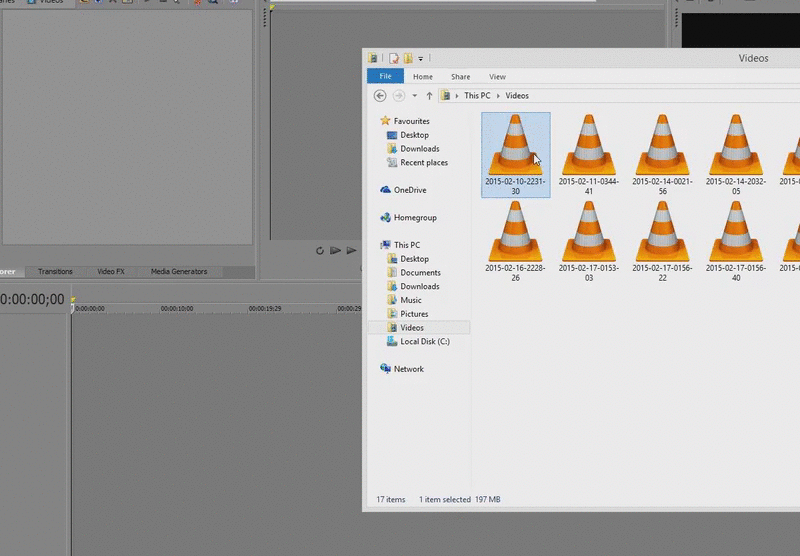This screenshot has height=556, width=800.
Task: Click the Recent places icon
Action: pos(392,162)
